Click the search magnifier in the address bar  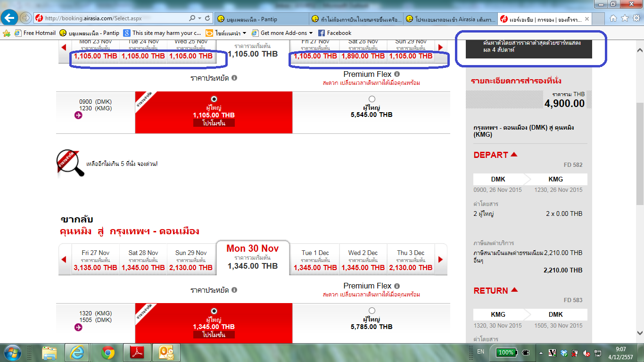tap(192, 18)
